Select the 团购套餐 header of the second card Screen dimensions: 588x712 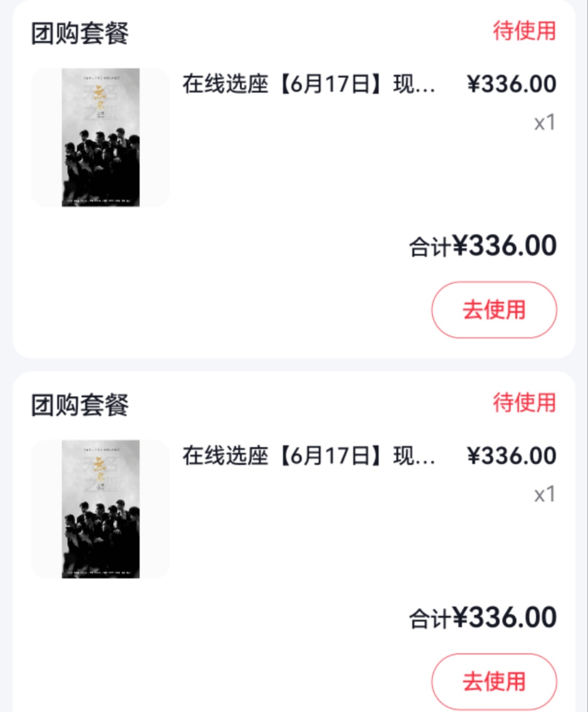pyautogui.click(x=80, y=405)
